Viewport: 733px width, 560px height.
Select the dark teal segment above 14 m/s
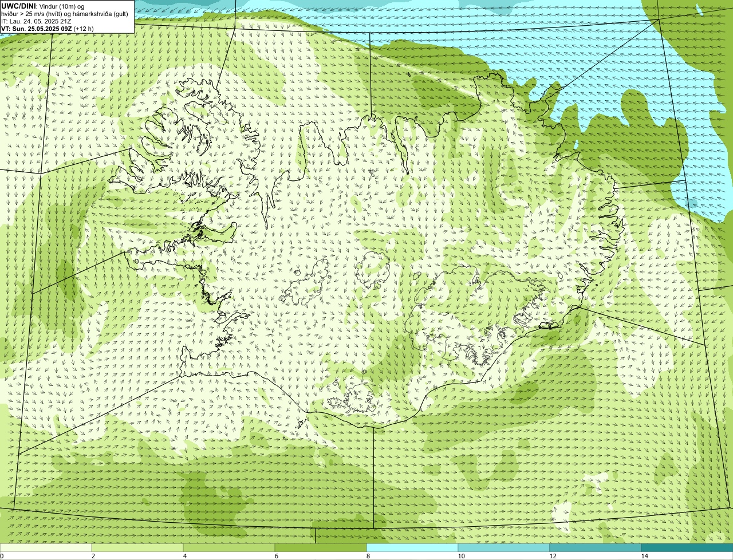coord(687,547)
